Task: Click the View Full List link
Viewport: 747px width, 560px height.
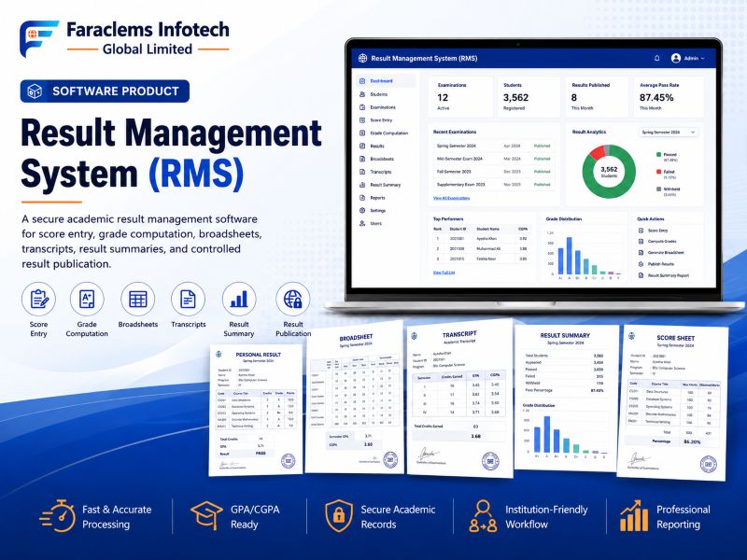Action: coord(444,273)
